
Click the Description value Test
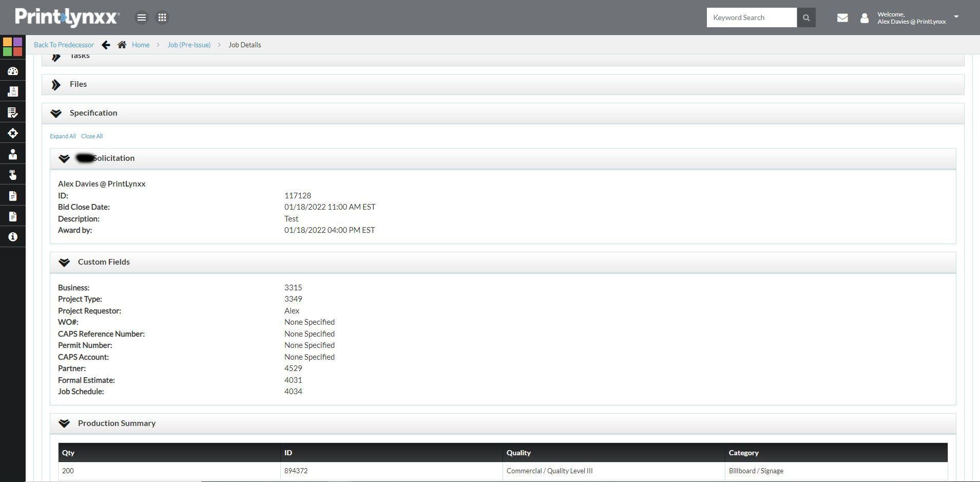click(291, 219)
